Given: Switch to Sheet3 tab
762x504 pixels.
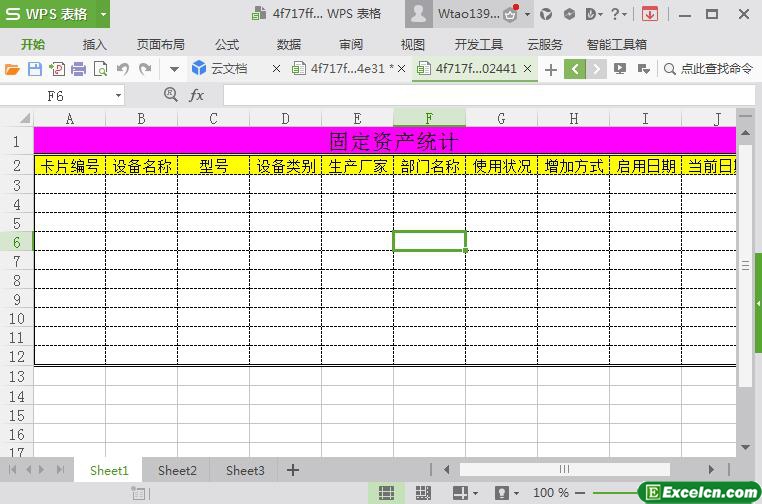Looking at the screenshot, I should click(x=245, y=470).
